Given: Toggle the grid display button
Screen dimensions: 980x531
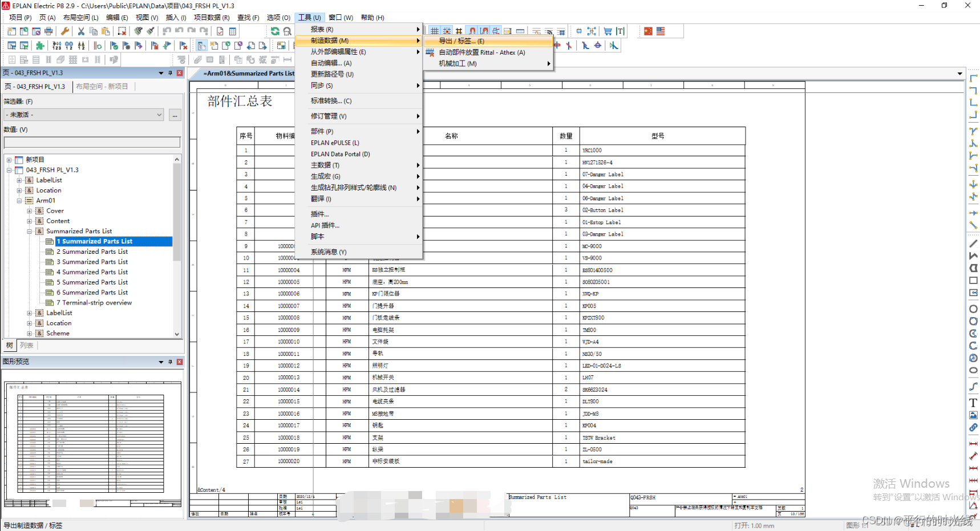Looking at the screenshot, I should [x=434, y=31].
